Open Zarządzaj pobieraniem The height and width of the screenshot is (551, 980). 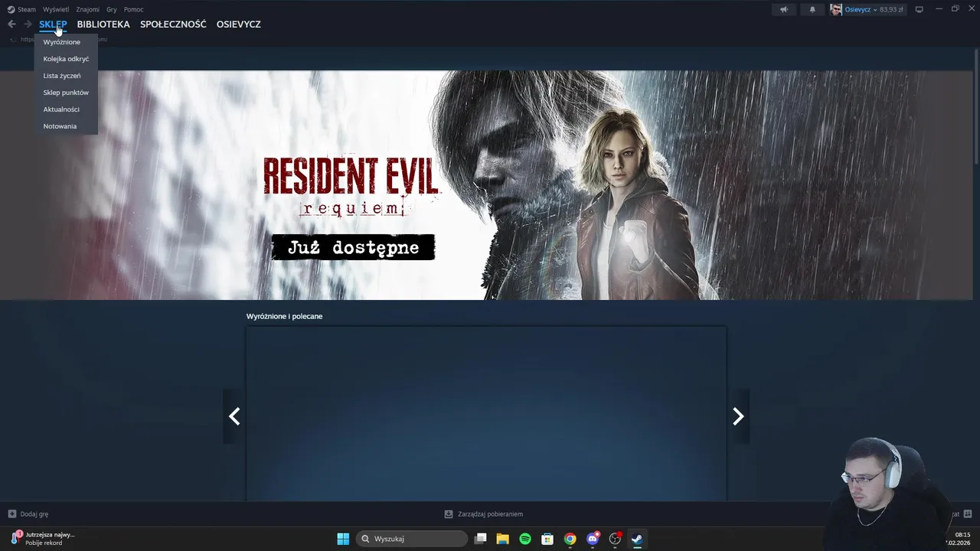[x=484, y=514]
